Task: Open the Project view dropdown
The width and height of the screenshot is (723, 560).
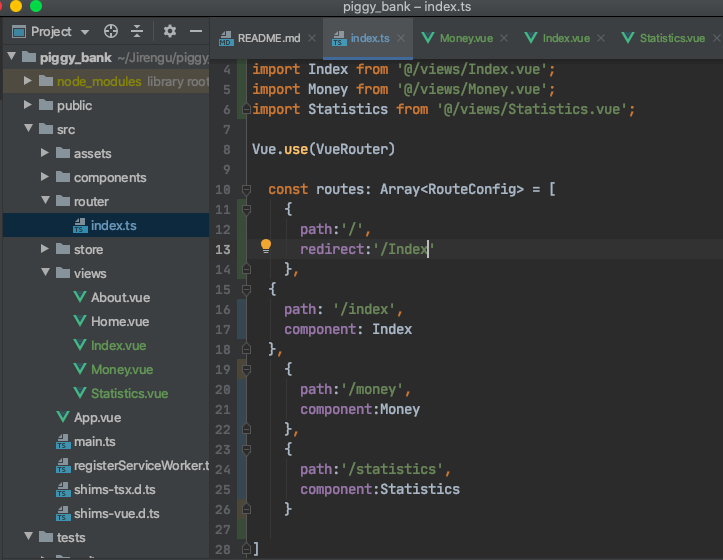Action: [85, 32]
